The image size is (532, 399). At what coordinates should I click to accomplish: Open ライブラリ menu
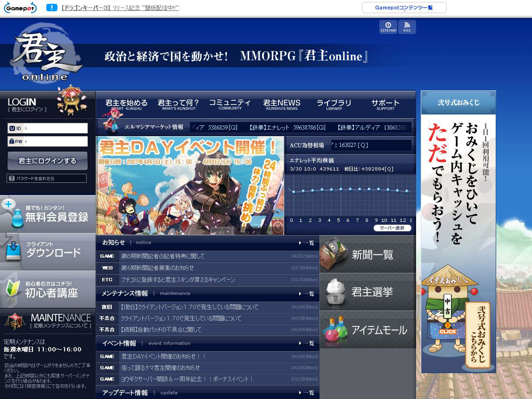click(x=334, y=105)
